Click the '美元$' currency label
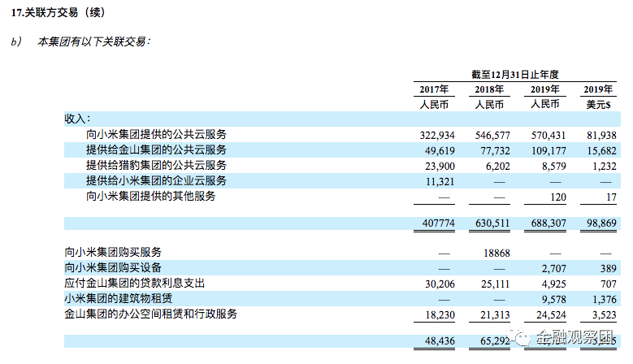This screenshot has height=364, width=633. click(598, 105)
